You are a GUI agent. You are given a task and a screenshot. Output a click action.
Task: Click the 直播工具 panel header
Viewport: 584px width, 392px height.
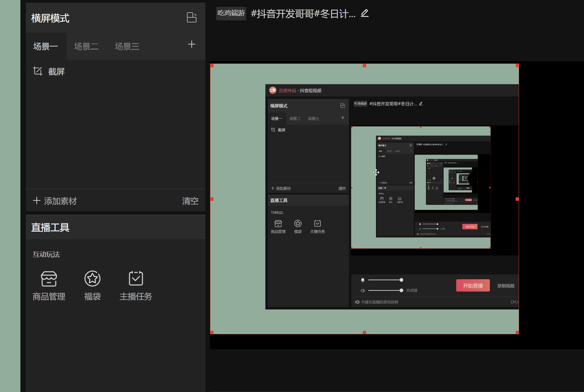50,228
